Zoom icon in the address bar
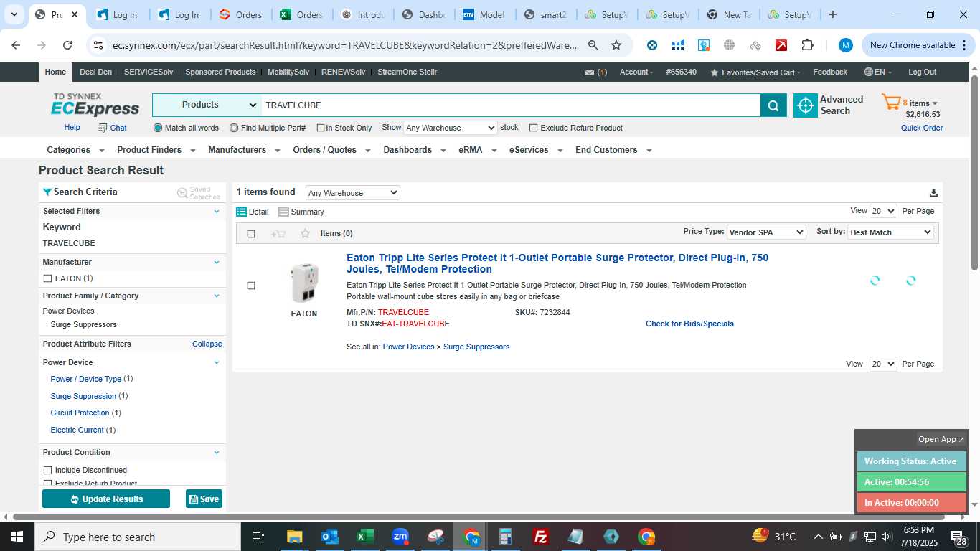980x551 pixels. [x=593, y=45]
